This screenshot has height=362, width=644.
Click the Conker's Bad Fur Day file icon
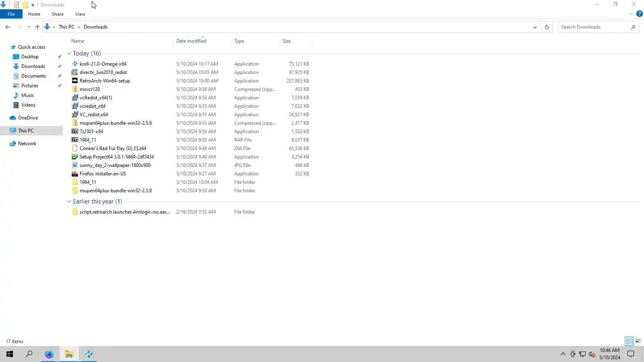tap(75, 148)
